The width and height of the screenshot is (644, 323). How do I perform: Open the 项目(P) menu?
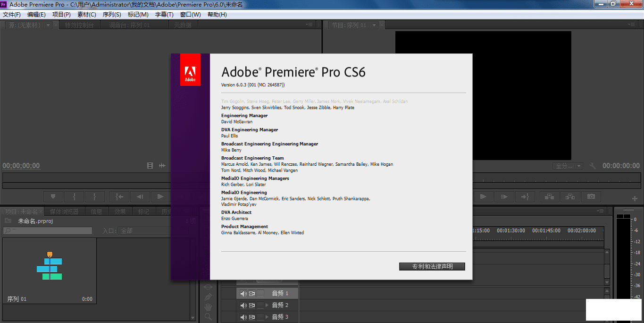click(x=61, y=15)
